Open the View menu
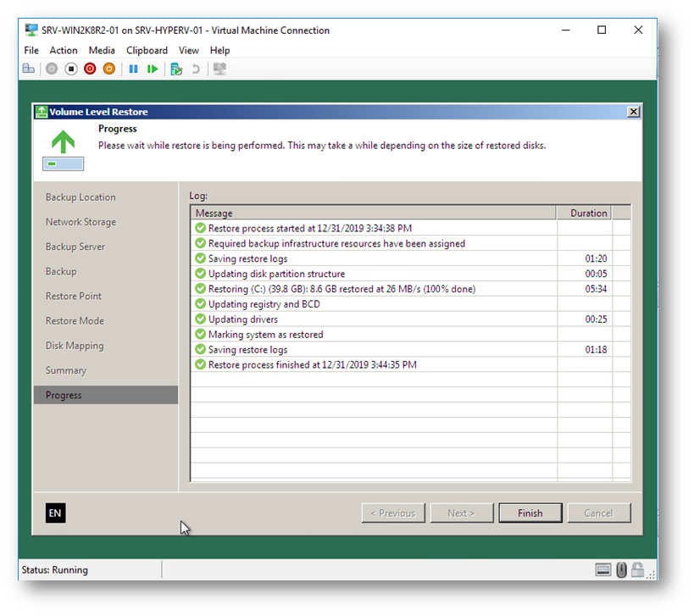Image resolution: width=694 pixels, height=616 pixels. 189,51
